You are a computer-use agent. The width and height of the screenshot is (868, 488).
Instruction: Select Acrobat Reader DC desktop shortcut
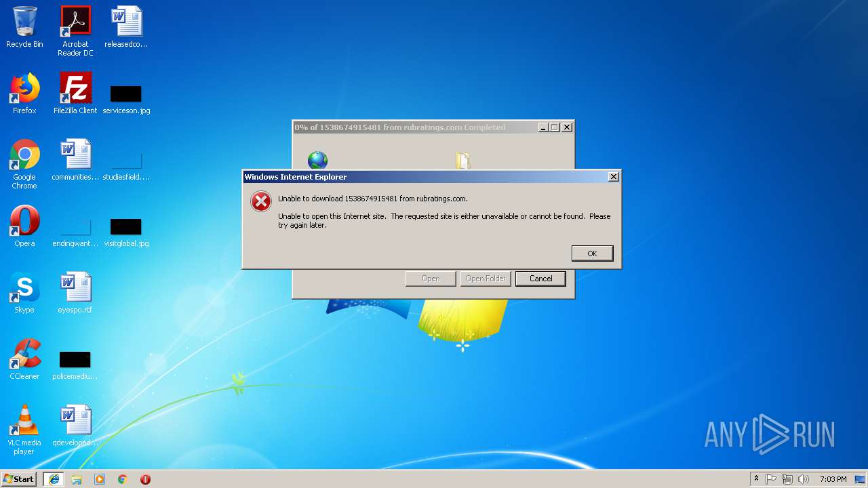coord(75,31)
